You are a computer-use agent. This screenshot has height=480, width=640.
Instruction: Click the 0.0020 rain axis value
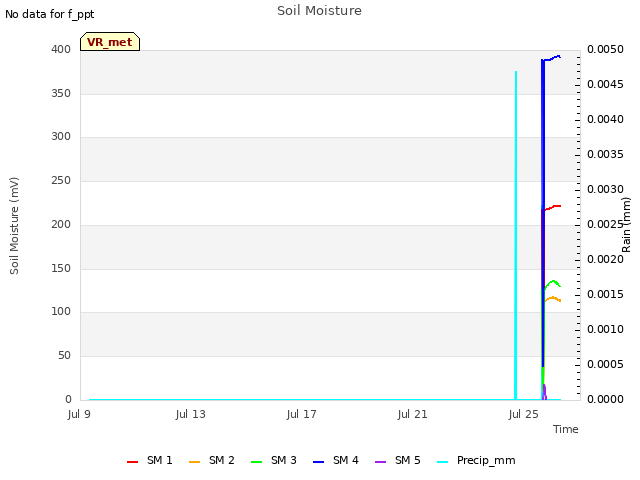pyautogui.click(x=605, y=260)
